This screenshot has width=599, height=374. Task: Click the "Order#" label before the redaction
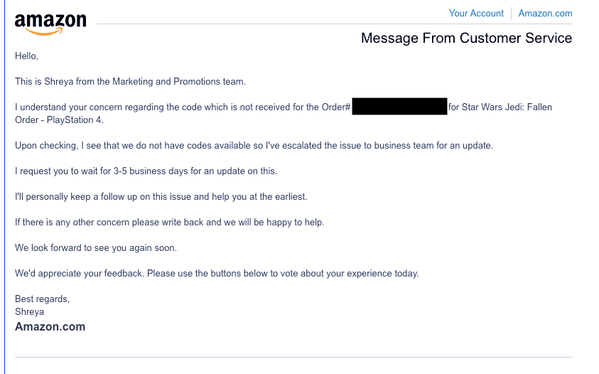pyautogui.click(x=336, y=107)
